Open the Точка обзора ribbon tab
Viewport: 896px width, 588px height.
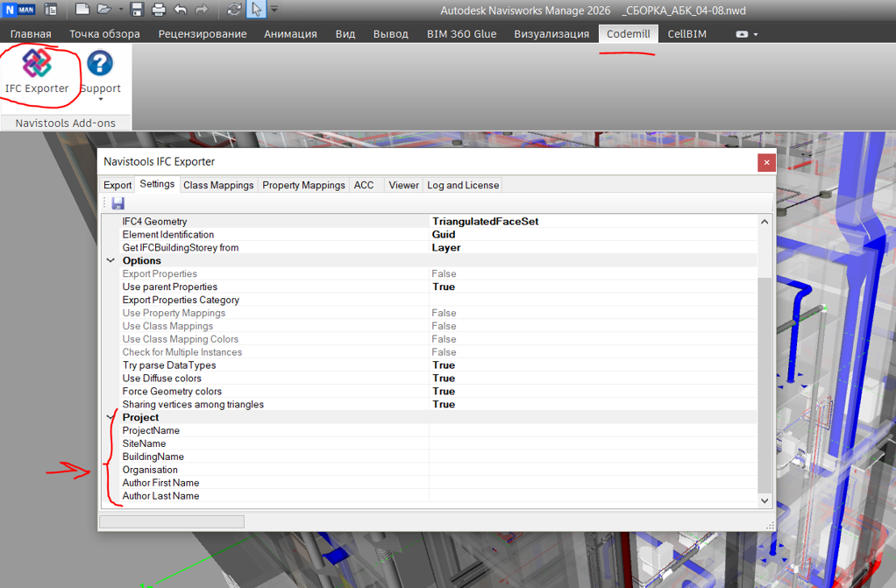click(104, 33)
